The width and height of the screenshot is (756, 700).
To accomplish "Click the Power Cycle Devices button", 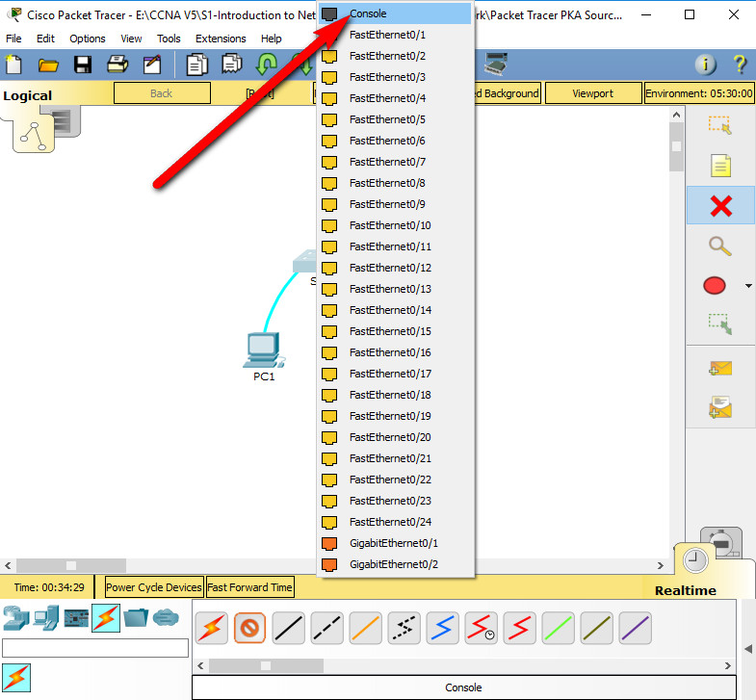I will tap(154, 587).
